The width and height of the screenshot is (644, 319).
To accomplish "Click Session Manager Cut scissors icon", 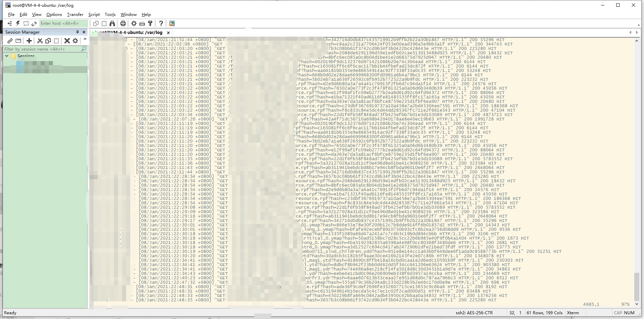I will (40, 41).
